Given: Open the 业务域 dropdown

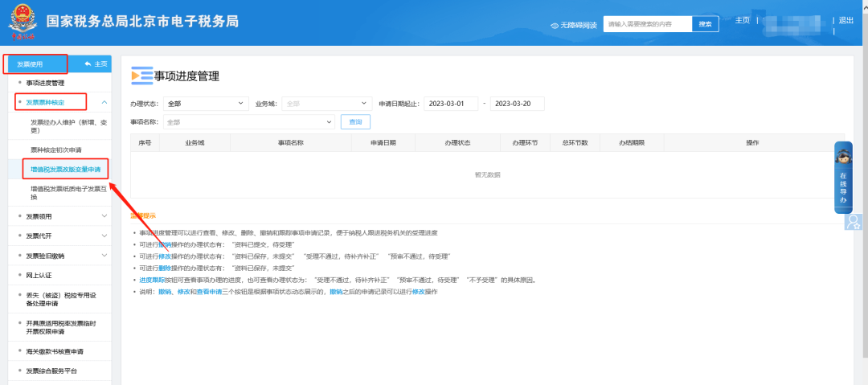Looking at the screenshot, I should tap(326, 104).
